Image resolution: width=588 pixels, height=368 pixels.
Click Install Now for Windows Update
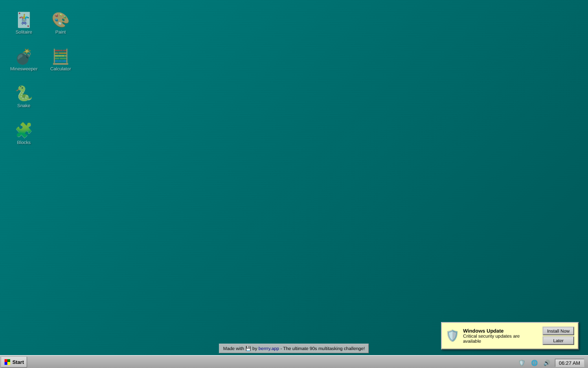click(558, 331)
